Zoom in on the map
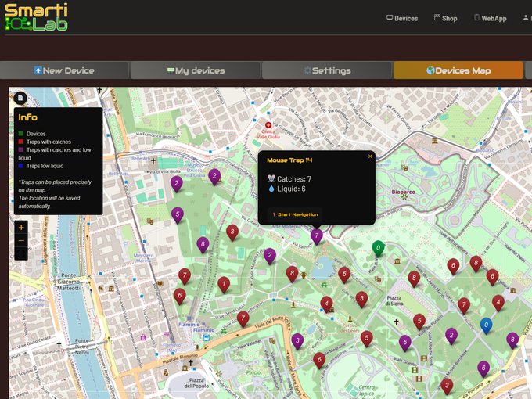The width and height of the screenshot is (532, 399). click(x=20, y=228)
